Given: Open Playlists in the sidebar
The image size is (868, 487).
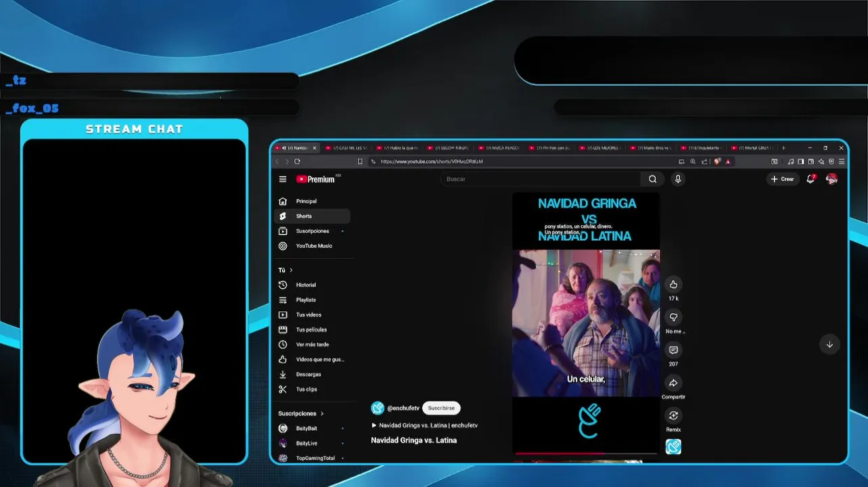Looking at the screenshot, I should click(x=312, y=300).
